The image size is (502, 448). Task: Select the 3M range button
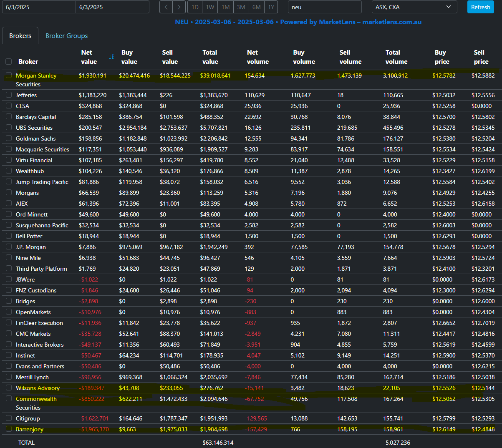point(241,7)
